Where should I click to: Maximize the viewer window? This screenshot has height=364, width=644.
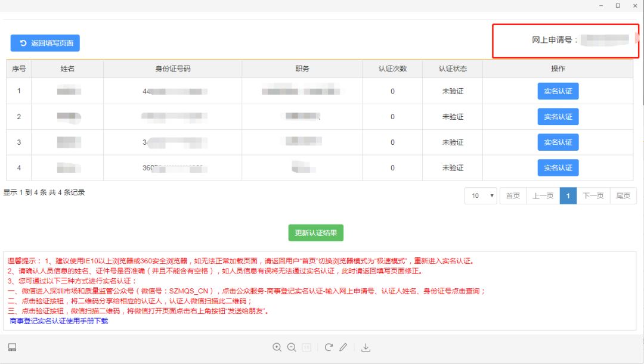click(617, 5)
